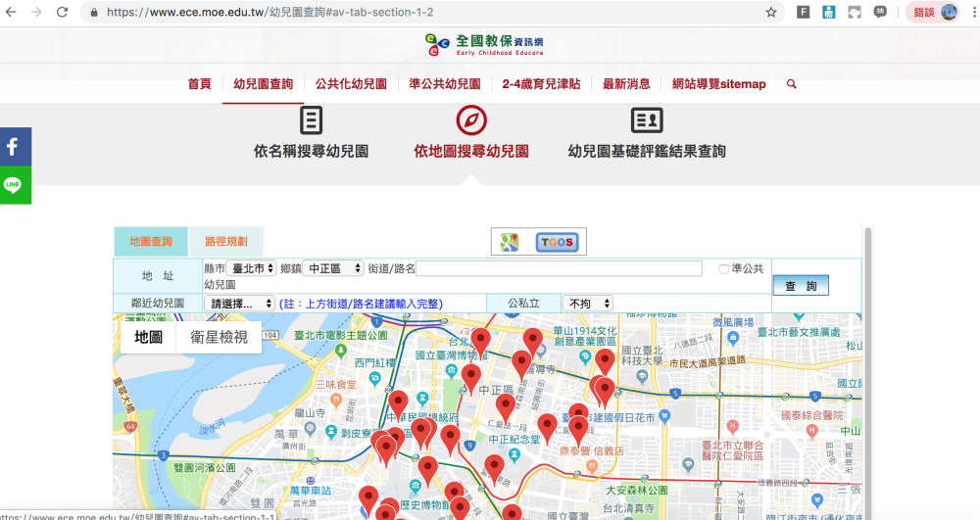Open 幼兒園基礎評鑑結果查詢 section
980x520 pixels.
point(647,151)
